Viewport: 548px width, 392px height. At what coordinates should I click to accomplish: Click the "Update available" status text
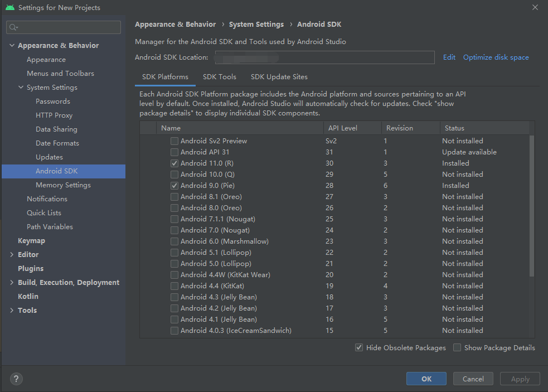click(x=469, y=152)
